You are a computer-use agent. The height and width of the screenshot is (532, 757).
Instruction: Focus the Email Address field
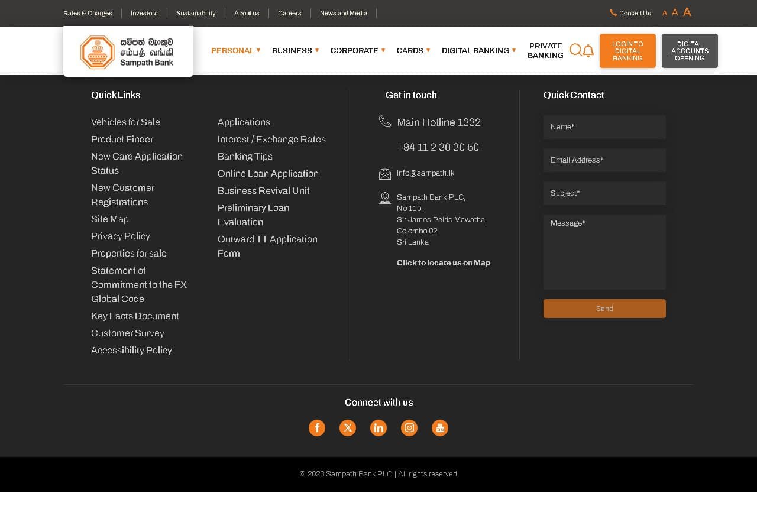(604, 160)
